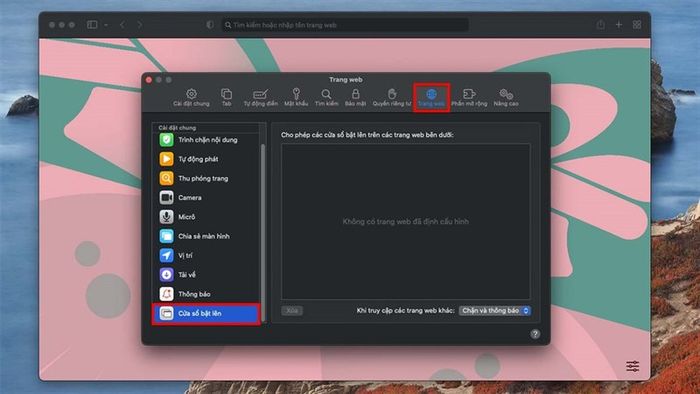Choose the Camera sidebar item
The height and width of the screenshot is (394, 700).
[x=205, y=197]
